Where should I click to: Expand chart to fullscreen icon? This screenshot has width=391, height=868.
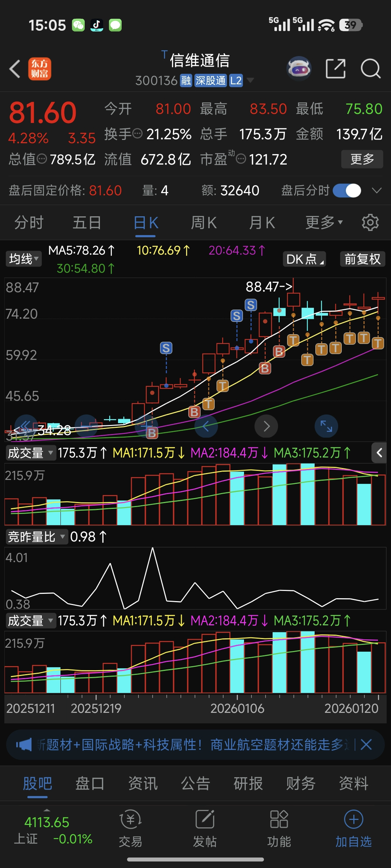(x=326, y=426)
